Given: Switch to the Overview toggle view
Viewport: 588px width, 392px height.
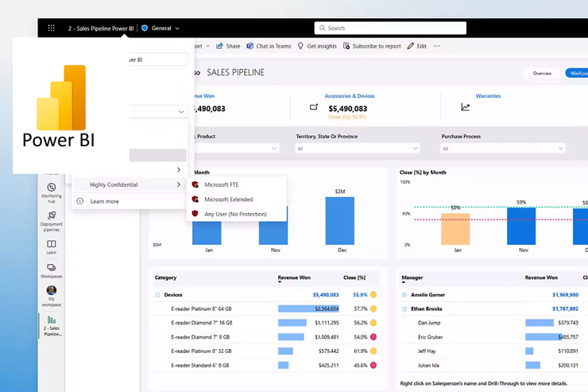Looking at the screenshot, I should [542, 73].
